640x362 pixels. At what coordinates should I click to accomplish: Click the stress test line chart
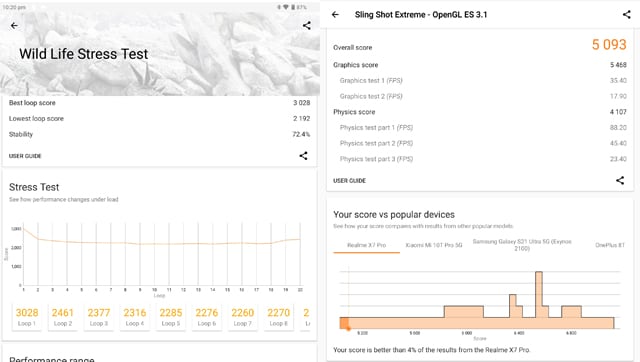pos(162,255)
